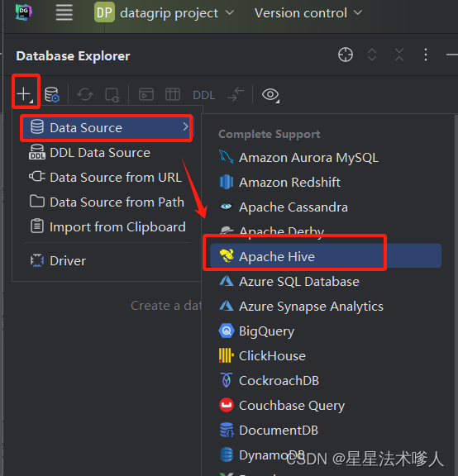The width and height of the screenshot is (458, 476).
Task: Open the hamburger main menu
Action: coord(64,12)
